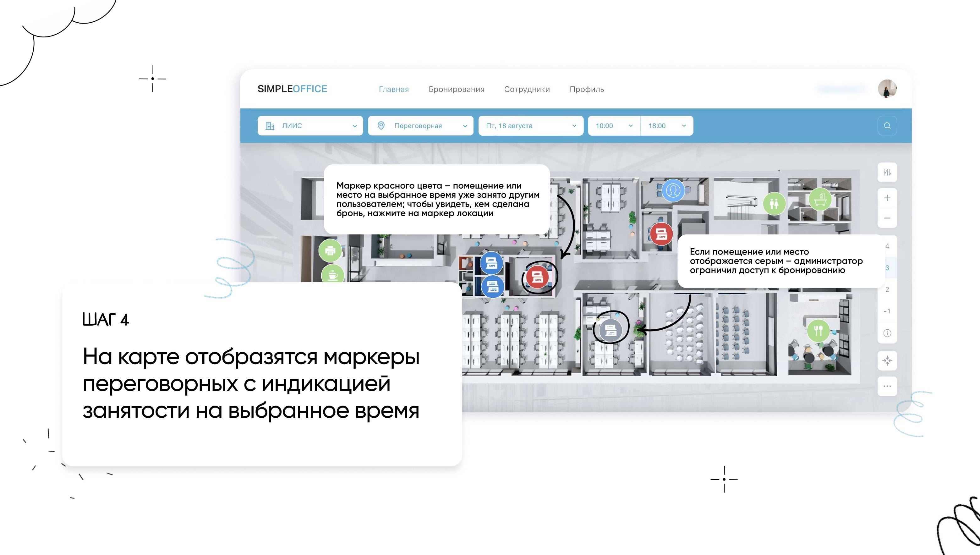Click the info icon in side panel
Image resolution: width=980 pixels, height=555 pixels.
tap(887, 333)
